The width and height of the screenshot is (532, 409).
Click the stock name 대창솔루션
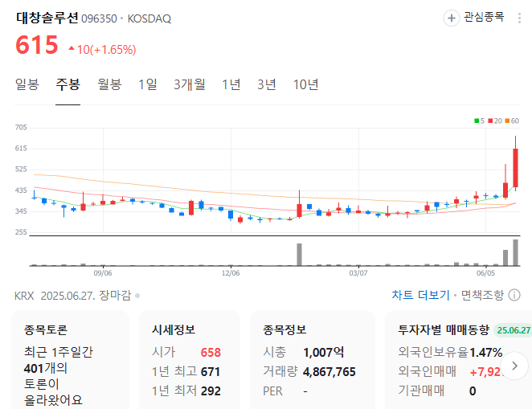coord(47,18)
